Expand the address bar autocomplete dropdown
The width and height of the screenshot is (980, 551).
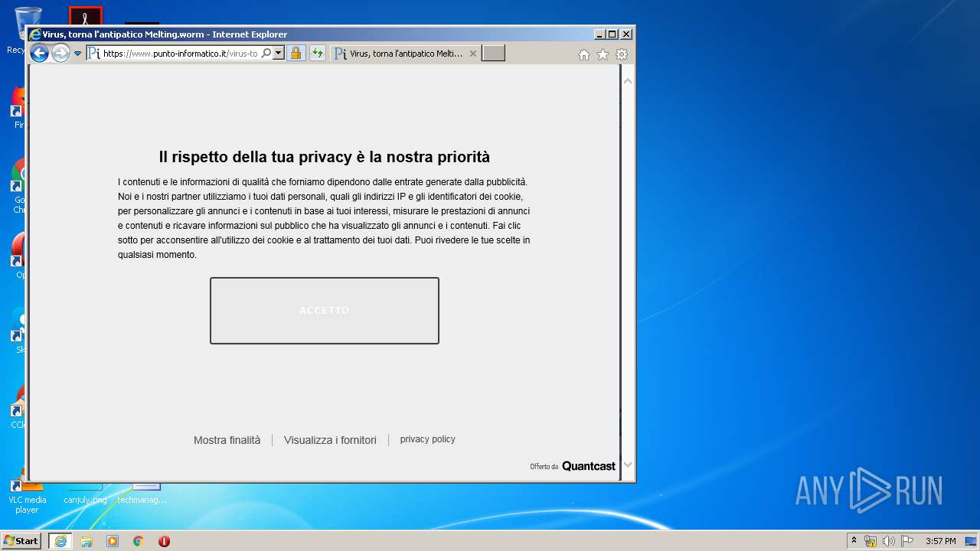(x=279, y=54)
